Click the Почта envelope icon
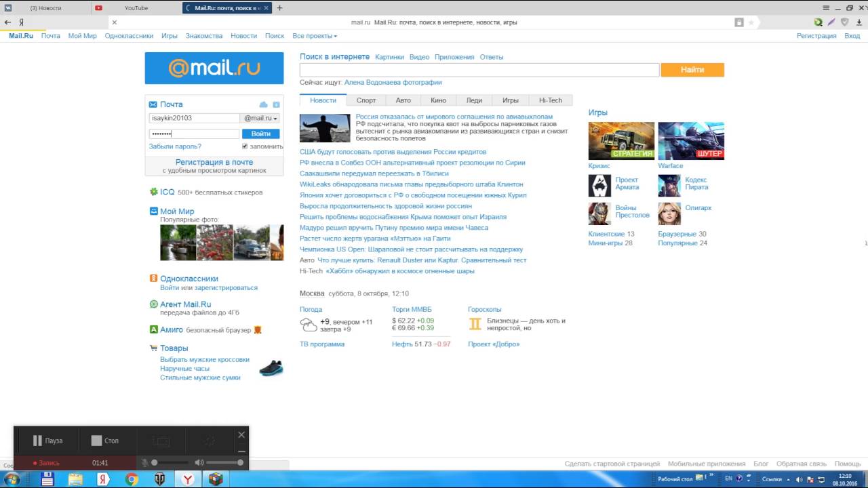This screenshot has width=868, height=488. point(153,104)
